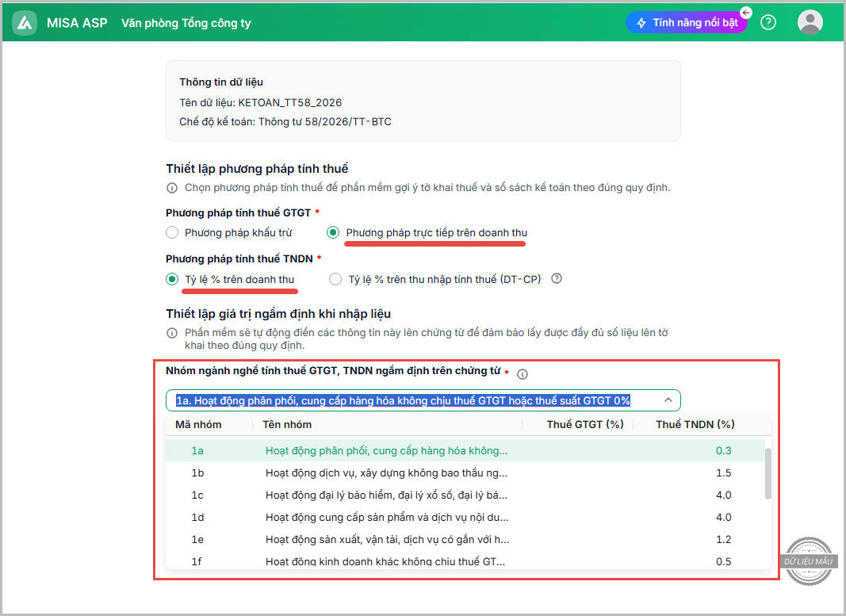Viewport: 846px width, 616px height.
Task: Click the dropdown list vertical scrollbar
Action: (x=768, y=473)
